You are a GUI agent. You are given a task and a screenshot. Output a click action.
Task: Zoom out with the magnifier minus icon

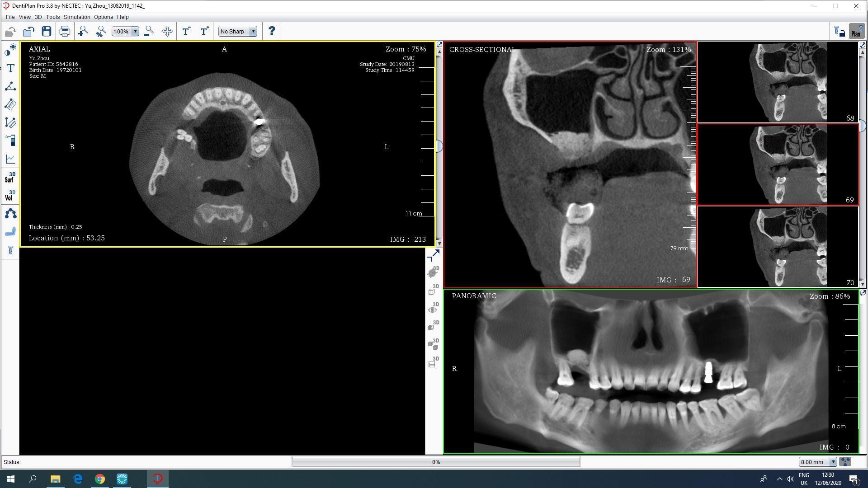[x=149, y=31]
